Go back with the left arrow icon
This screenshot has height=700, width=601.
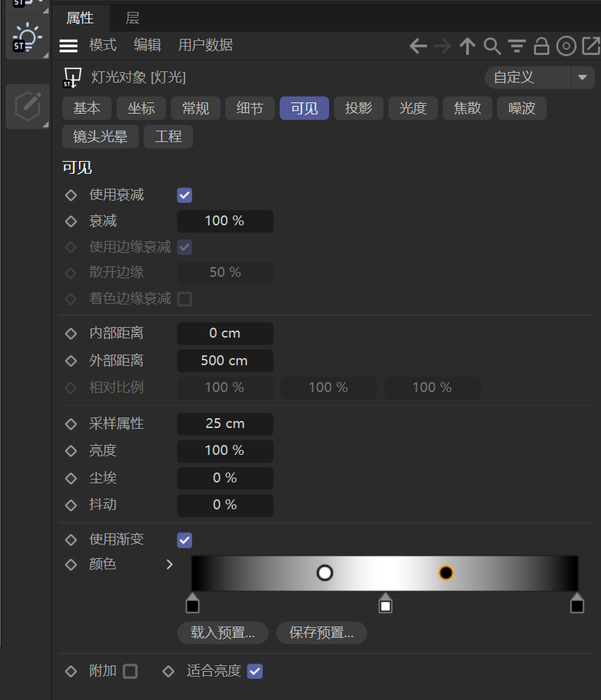click(418, 47)
